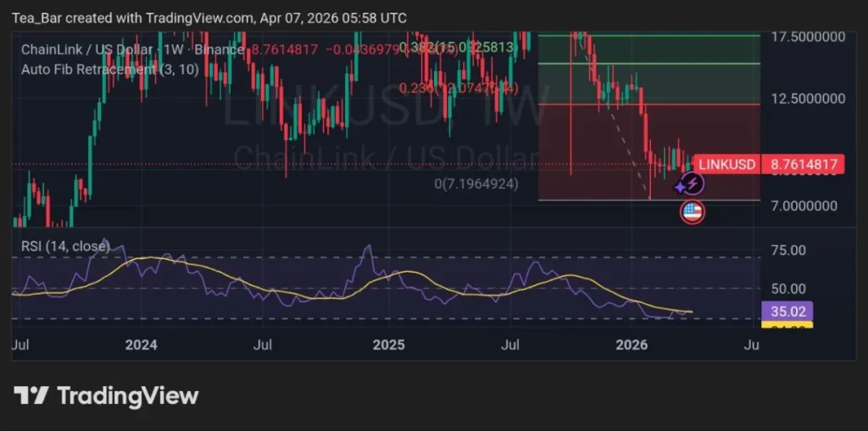Click the 0(7.1964924) Fib level label
This screenshot has width=868, height=431.
coord(477,185)
